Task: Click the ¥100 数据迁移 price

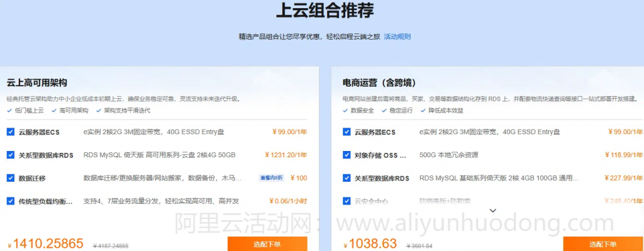Action: tap(299, 178)
